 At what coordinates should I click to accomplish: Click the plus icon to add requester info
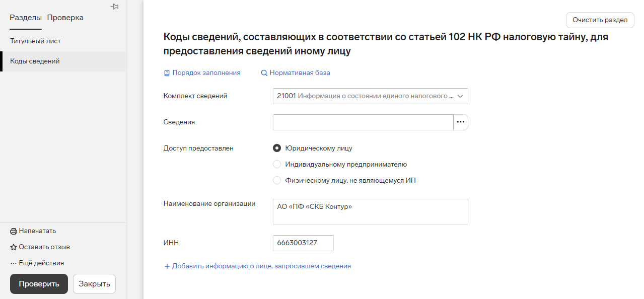pos(167,266)
